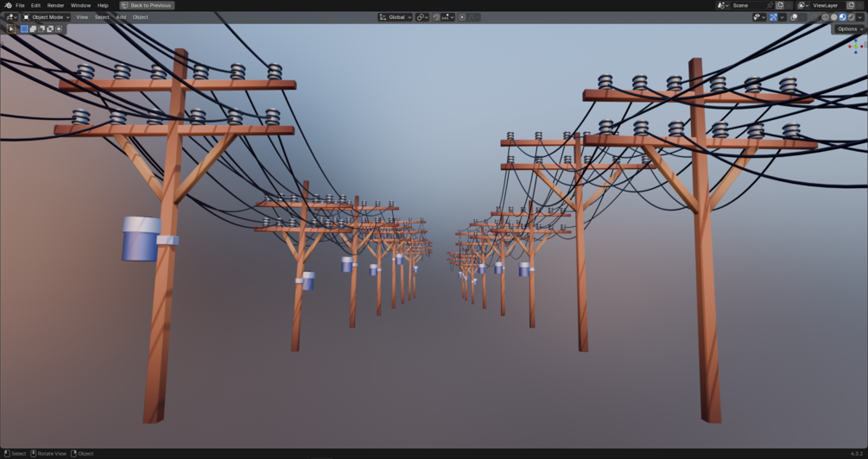Toggle proportional editing
The width and height of the screenshot is (868, 459).
pos(462,17)
